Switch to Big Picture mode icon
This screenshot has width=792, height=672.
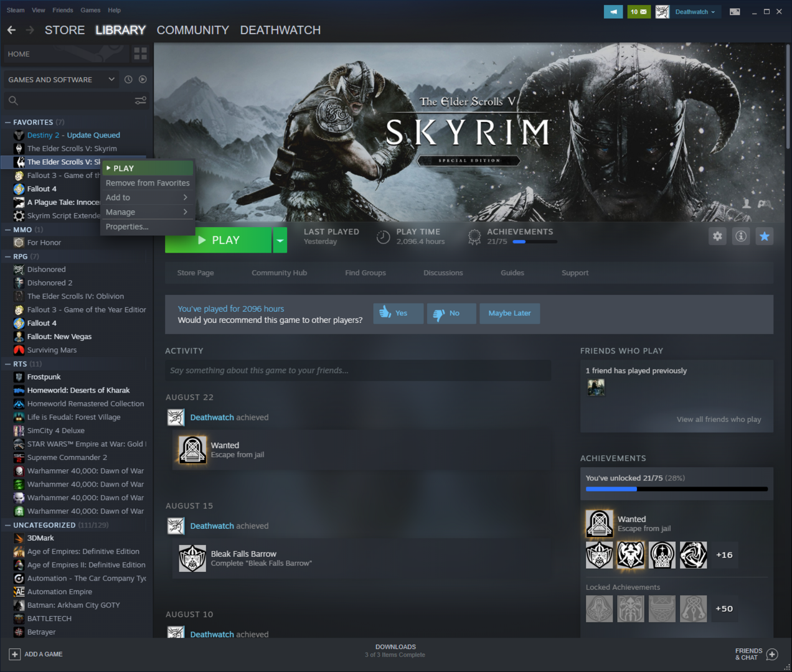tap(735, 12)
